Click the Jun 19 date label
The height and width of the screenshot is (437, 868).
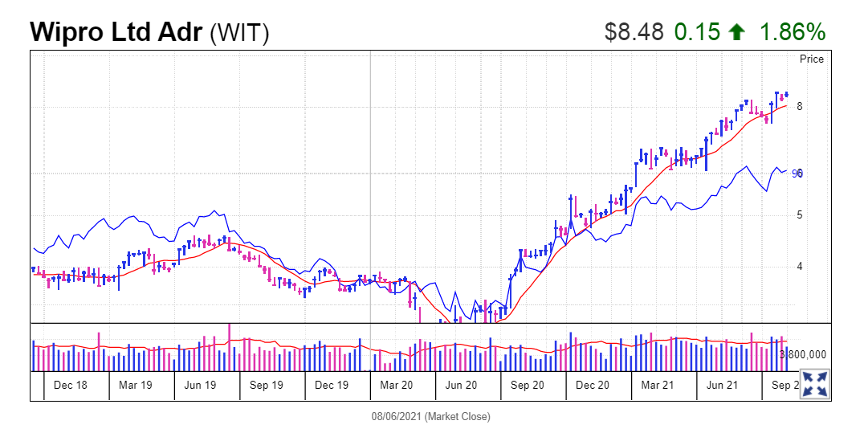point(201,385)
